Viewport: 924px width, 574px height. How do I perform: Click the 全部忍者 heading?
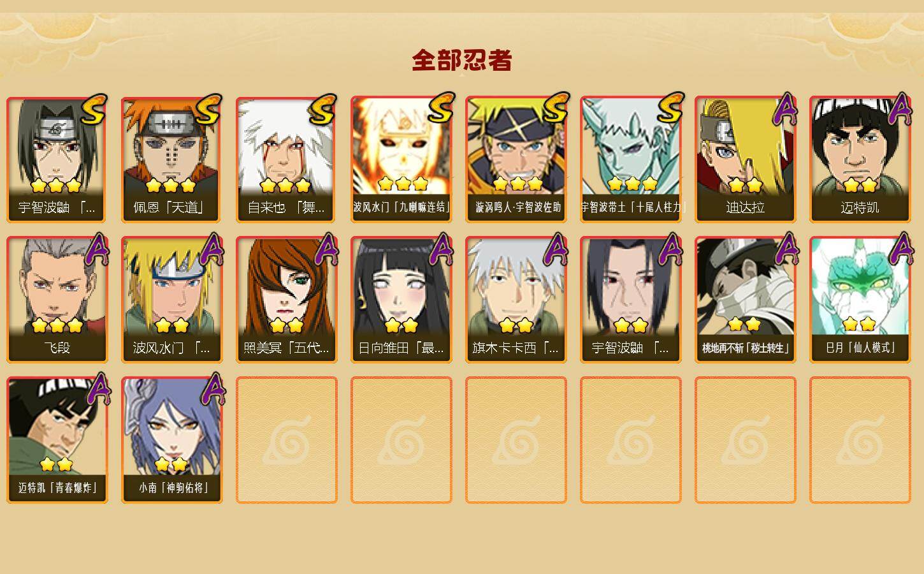point(462,61)
